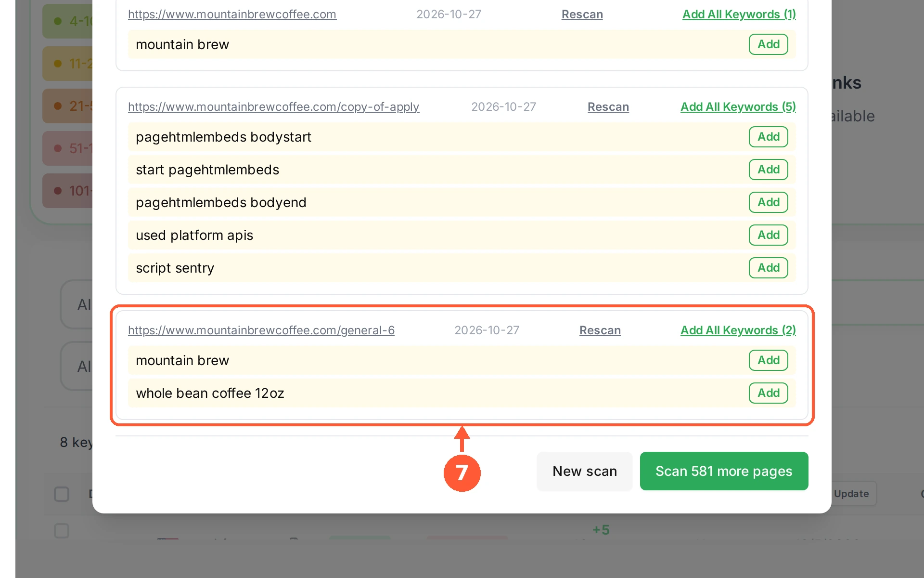Add the 'start pagehtmlembeds' keyword
Viewport: 924px width, 578px height.
pos(768,170)
